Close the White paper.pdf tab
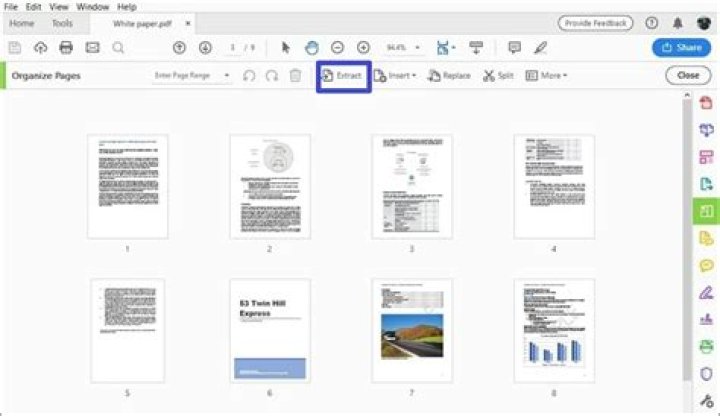Image resolution: width=720 pixels, height=416 pixels. point(188,23)
